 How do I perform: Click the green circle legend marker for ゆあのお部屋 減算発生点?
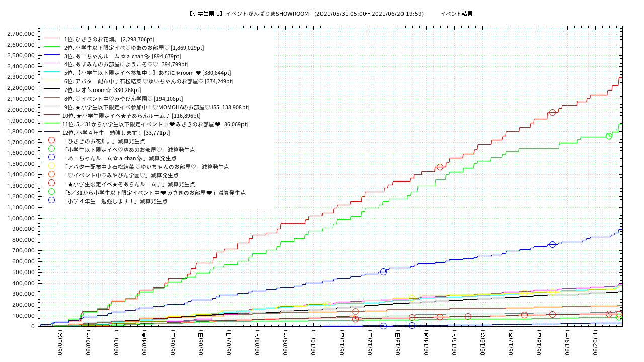click(51, 149)
